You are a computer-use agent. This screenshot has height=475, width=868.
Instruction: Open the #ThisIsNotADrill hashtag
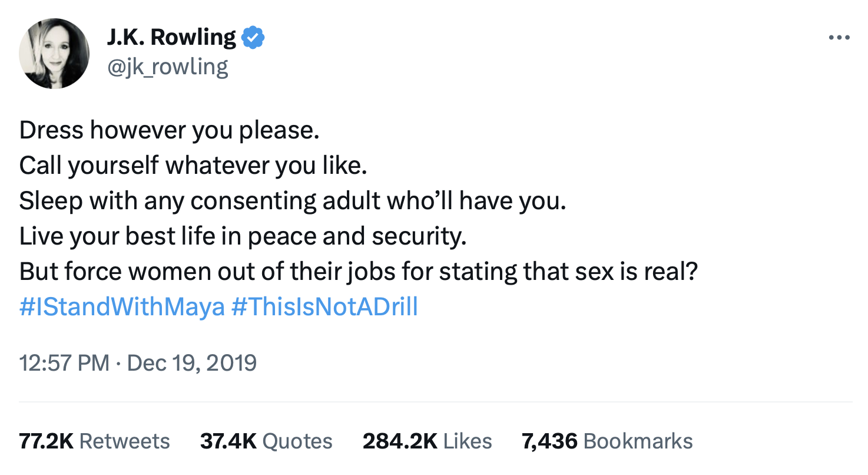324,307
